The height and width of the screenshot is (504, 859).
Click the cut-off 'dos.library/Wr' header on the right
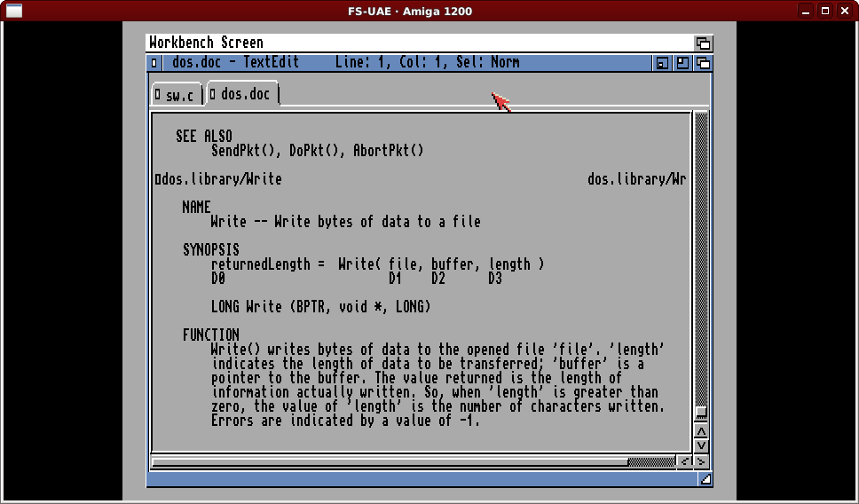point(636,179)
